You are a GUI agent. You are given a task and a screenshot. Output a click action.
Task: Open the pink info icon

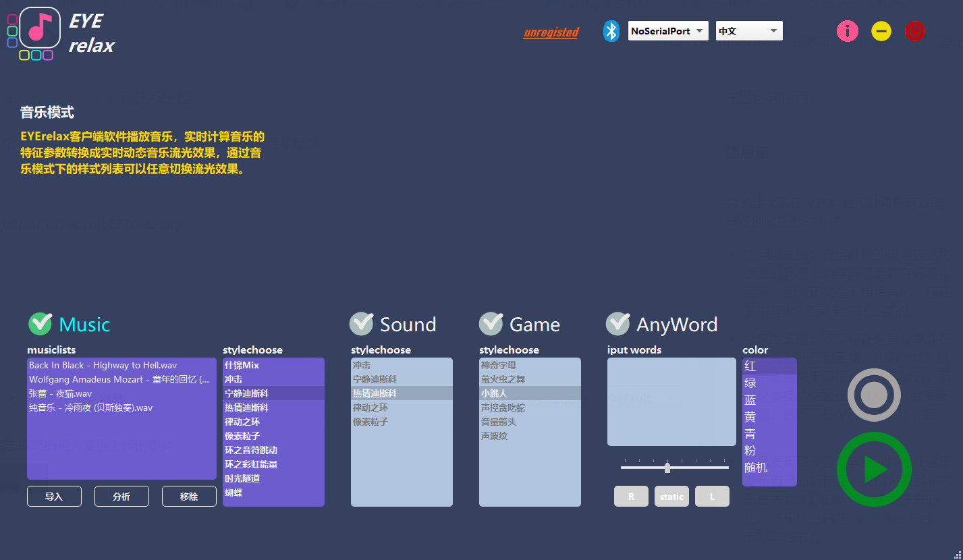coord(847,31)
